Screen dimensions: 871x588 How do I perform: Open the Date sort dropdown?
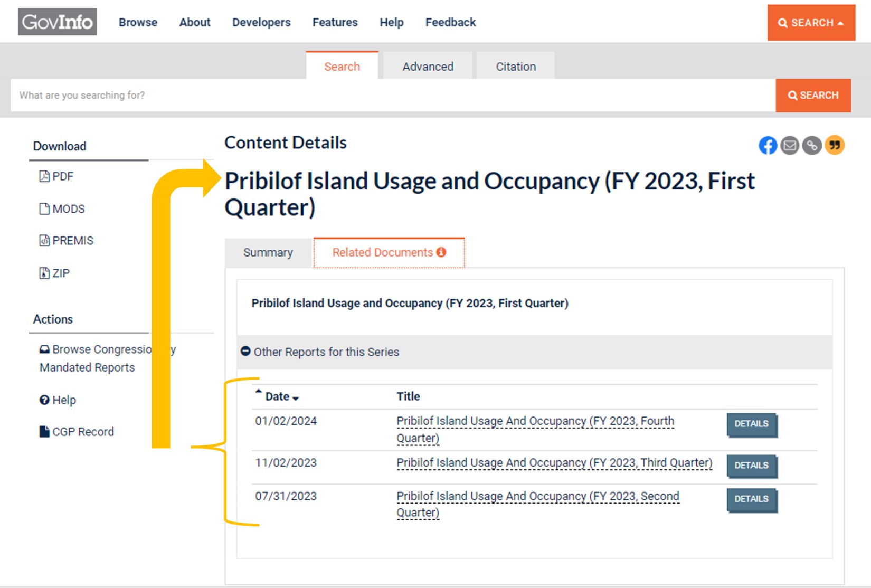[295, 397]
